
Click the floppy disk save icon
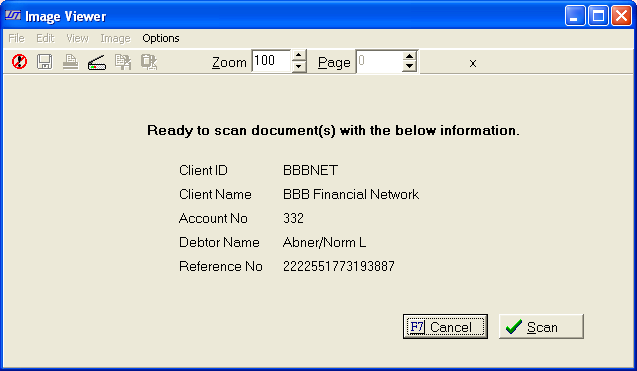(45, 62)
